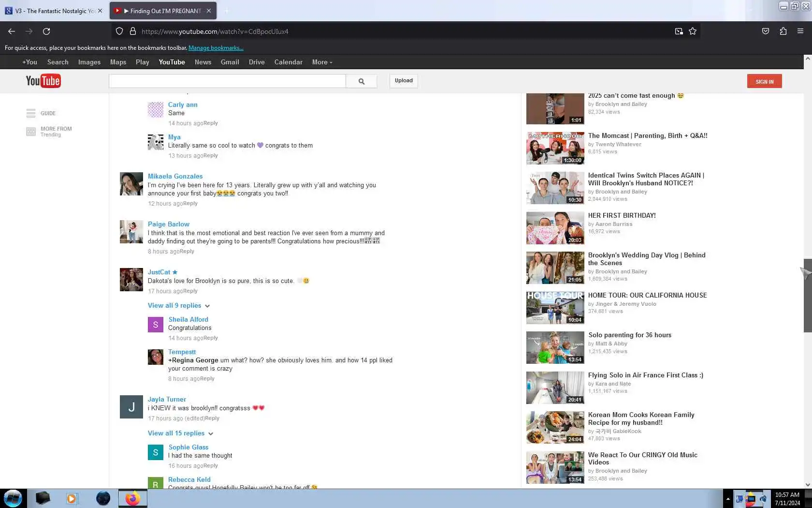The image size is (812, 508).
Task: Open the Manage bookmarks link
Action: point(216,48)
